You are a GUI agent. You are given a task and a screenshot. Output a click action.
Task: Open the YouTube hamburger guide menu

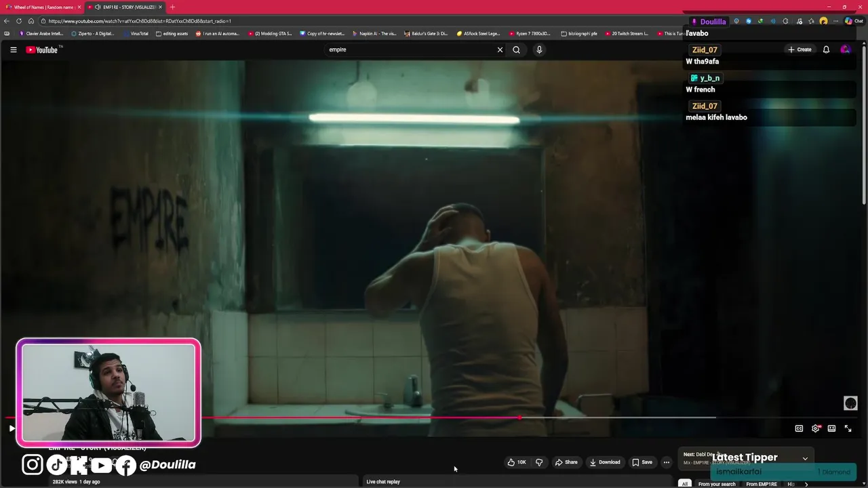click(13, 49)
